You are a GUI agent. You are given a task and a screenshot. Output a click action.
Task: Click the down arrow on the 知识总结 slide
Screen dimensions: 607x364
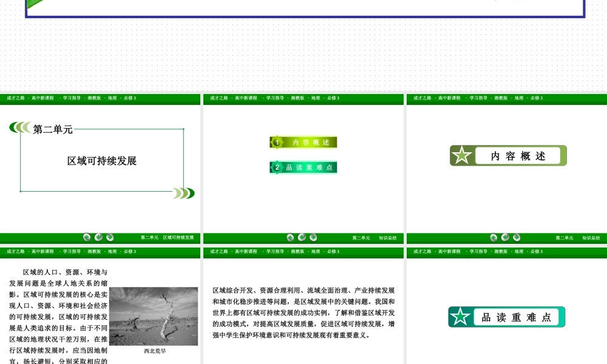coord(504,237)
